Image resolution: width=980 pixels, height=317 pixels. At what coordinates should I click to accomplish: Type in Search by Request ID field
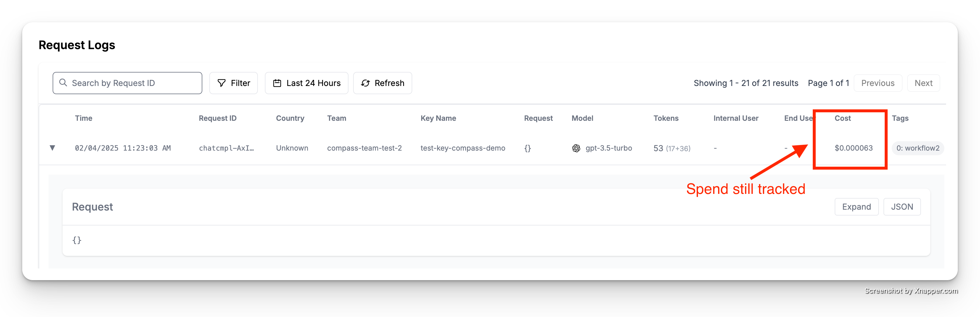coord(133,83)
